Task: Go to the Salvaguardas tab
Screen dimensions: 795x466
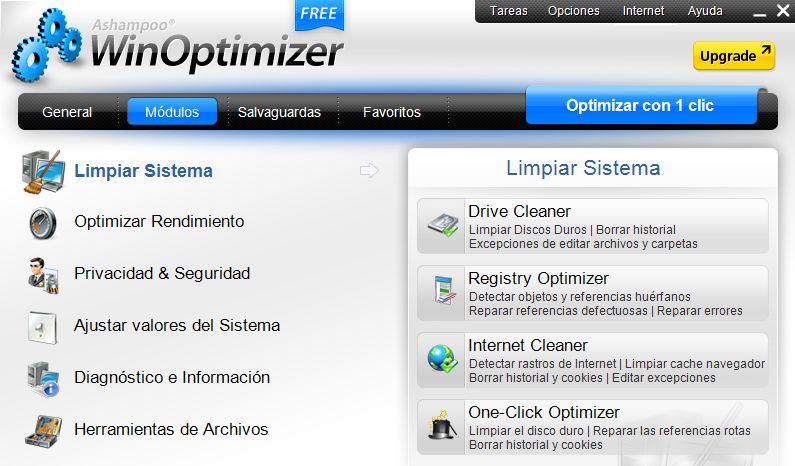Action: pos(279,112)
